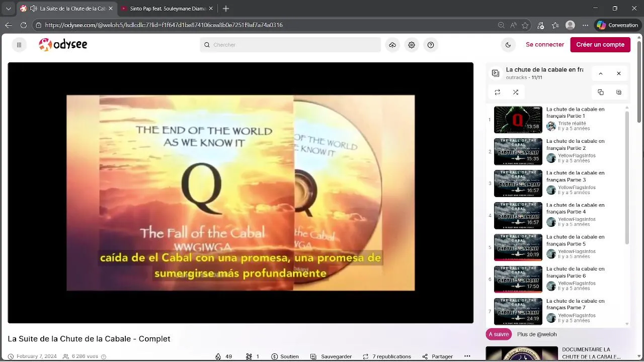Click the browser back arrow
Screen dimensions: 644x362
point(9,25)
